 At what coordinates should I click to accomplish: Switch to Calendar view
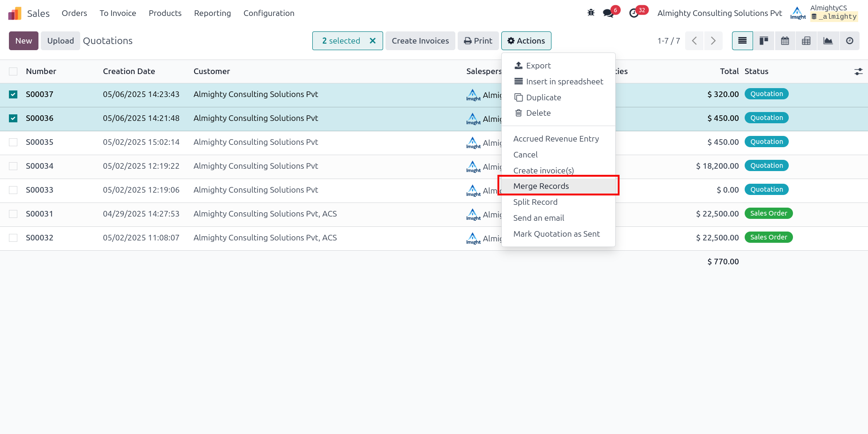pos(785,41)
